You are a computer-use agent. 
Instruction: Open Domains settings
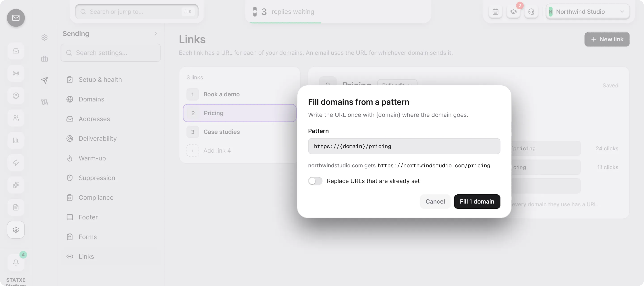[110, 99]
